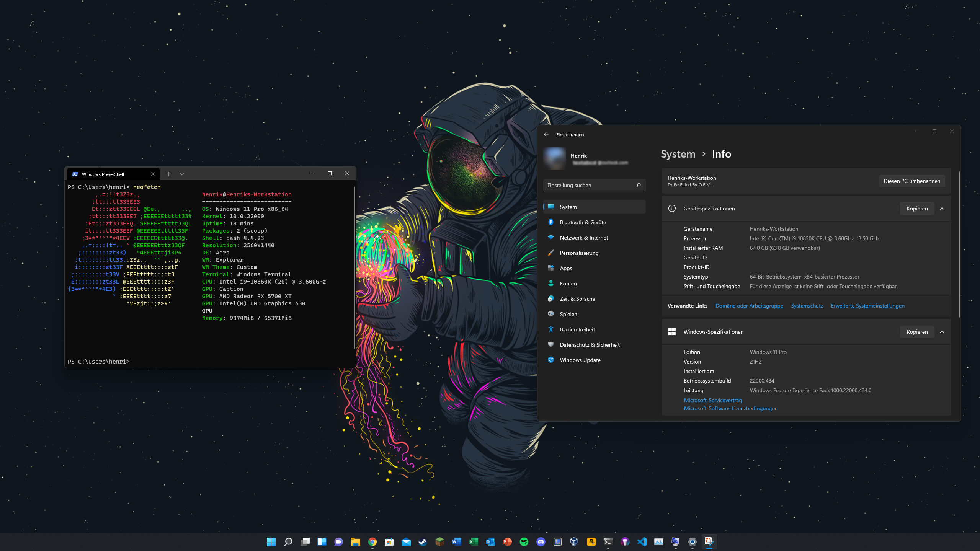Launch Discord from the taskbar
Screen dimensions: 980x551
[541, 542]
